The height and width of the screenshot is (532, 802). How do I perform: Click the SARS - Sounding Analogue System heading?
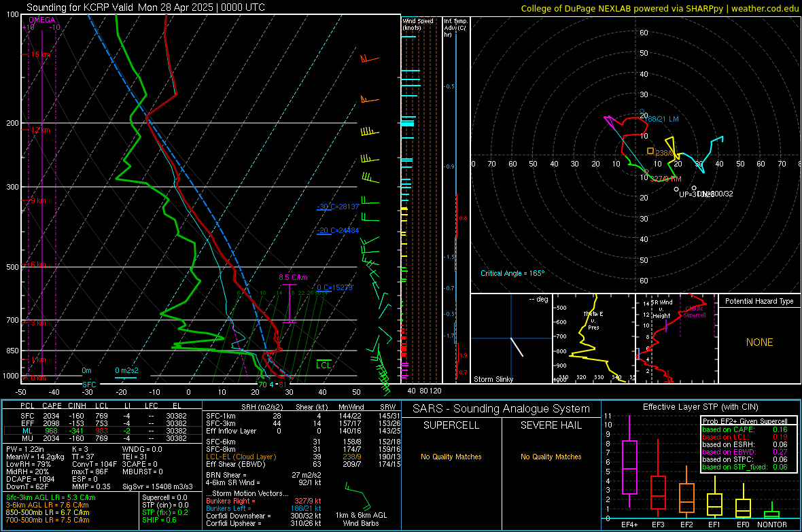(502, 409)
